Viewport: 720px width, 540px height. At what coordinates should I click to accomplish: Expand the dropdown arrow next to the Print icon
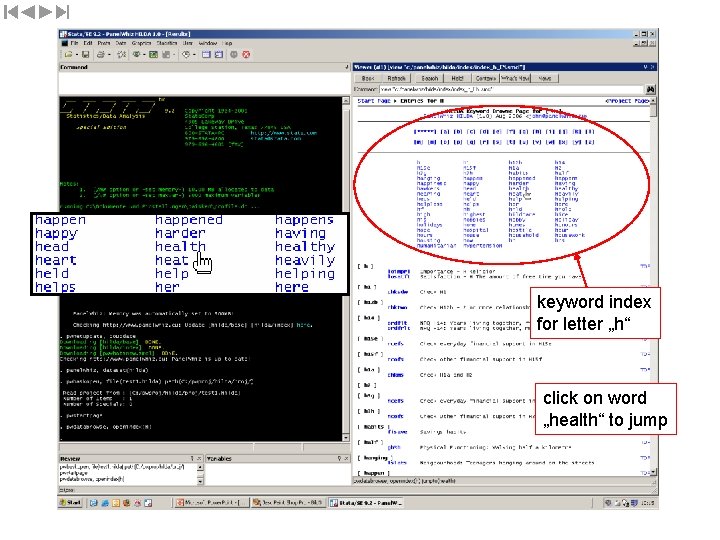pos(109,55)
